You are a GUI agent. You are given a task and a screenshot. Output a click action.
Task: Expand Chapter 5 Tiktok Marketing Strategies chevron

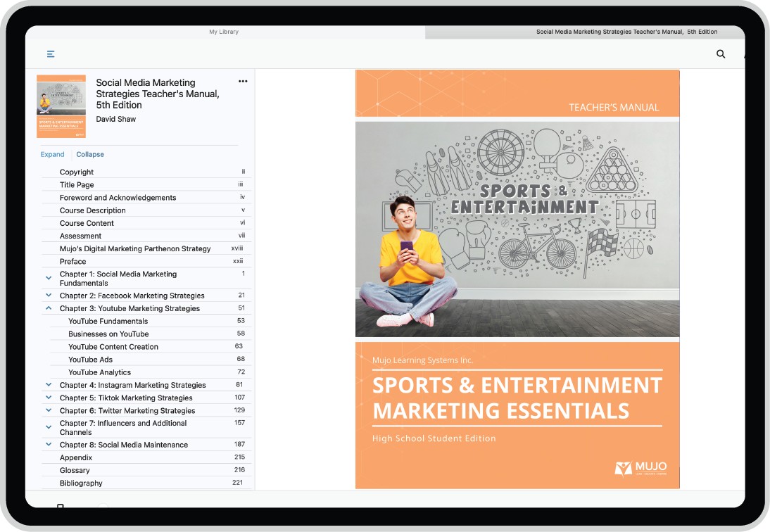(49, 397)
